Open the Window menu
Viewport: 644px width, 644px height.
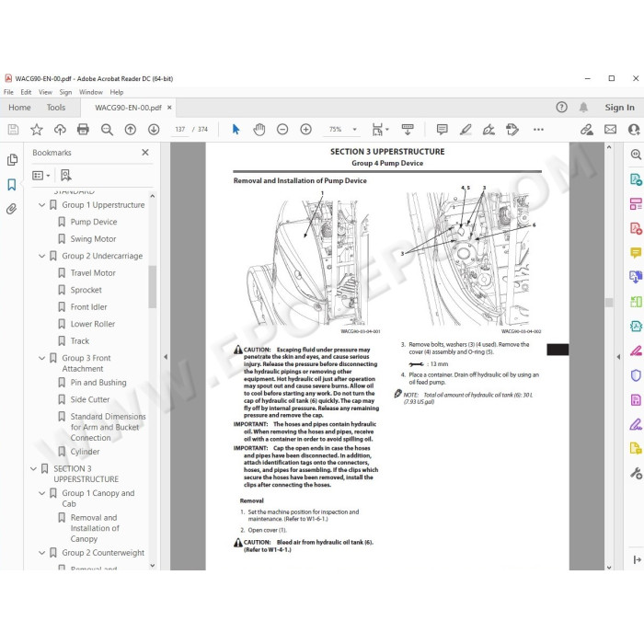point(91,92)
